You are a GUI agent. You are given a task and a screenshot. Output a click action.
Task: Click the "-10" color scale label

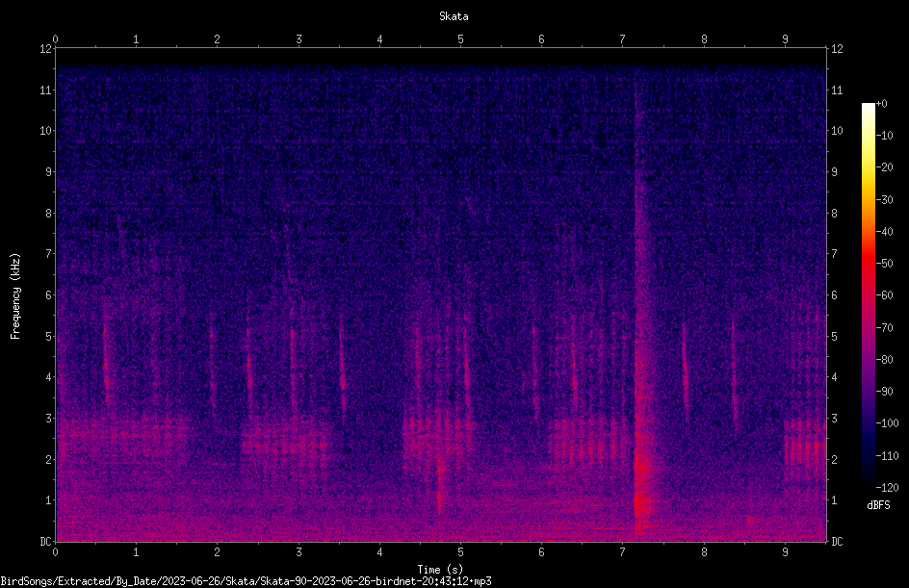(884, 136)
